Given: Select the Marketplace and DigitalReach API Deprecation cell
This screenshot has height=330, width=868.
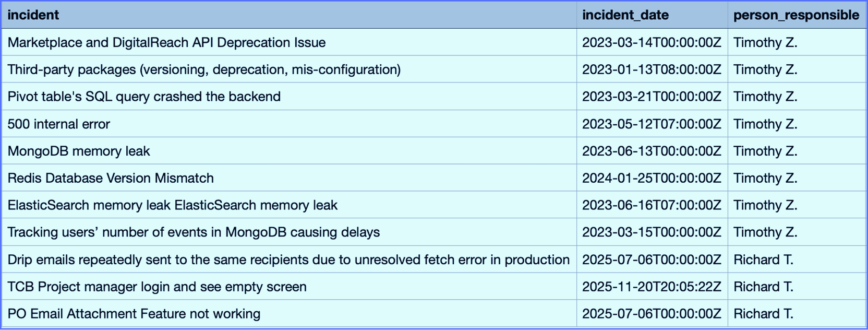Looking at the screenshot, I should pyautogui.click(x=166, y=42).
